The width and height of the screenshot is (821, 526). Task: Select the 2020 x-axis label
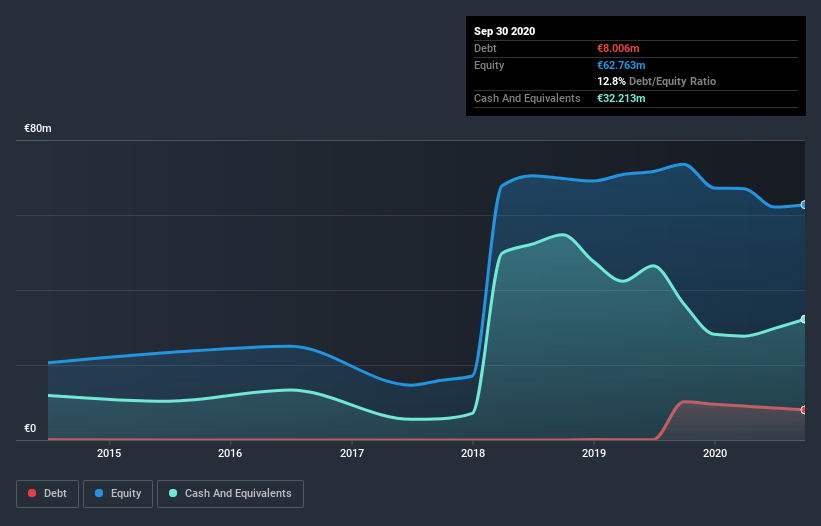(715, 453)
